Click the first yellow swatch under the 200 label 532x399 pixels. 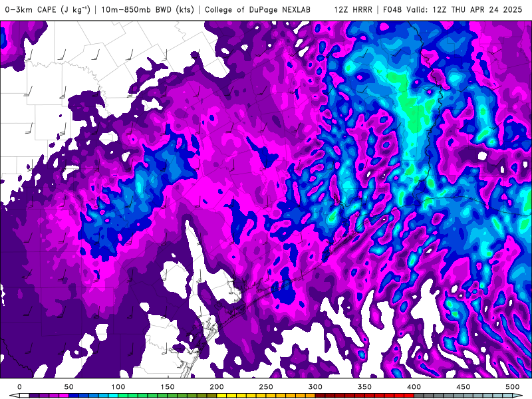[x=221, y=396]
